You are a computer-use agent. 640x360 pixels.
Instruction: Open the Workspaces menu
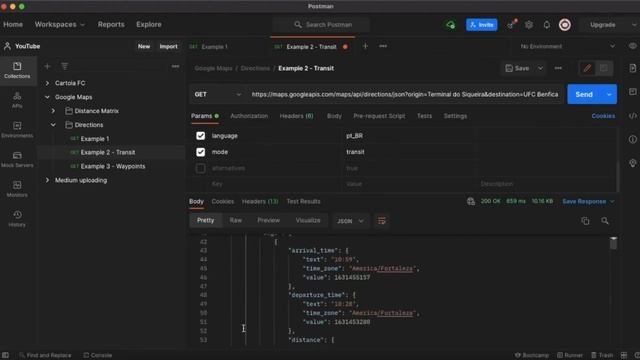[x=60, y=24]
